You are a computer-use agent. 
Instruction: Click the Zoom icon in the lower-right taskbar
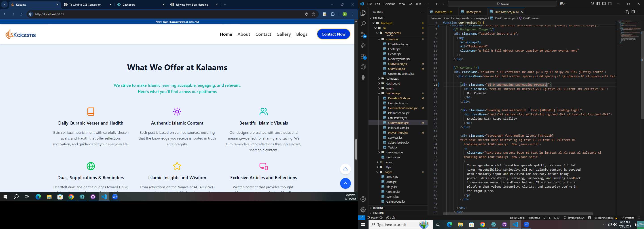point(526,225)
